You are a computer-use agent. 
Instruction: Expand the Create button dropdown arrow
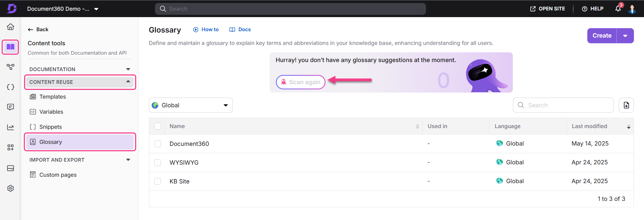pyautogui.click(x=625, y=36)
